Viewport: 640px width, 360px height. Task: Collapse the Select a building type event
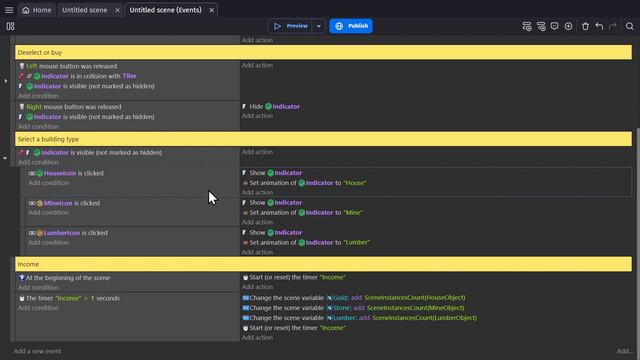pyautogui.click(x=5, y=158)
